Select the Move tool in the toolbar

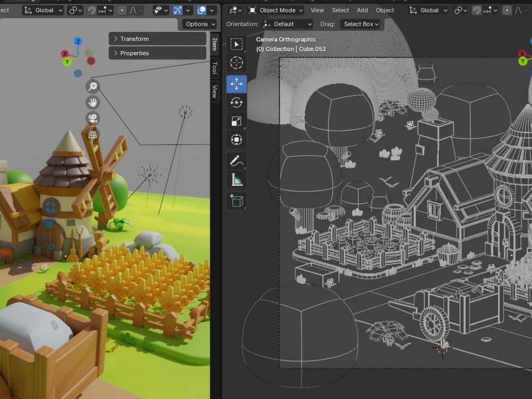(x=236, y=83)
